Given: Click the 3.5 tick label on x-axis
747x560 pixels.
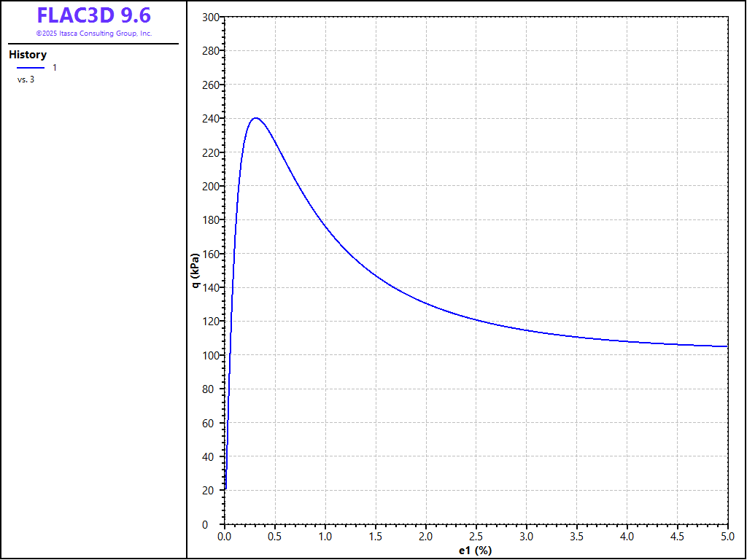Looking at the screenshot, I should click(577, 536).
